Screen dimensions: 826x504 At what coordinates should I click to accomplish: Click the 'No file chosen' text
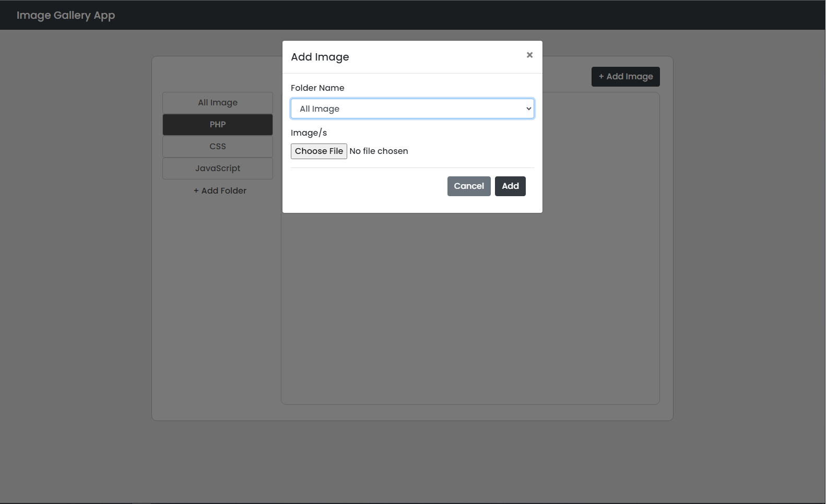(379, 151)
